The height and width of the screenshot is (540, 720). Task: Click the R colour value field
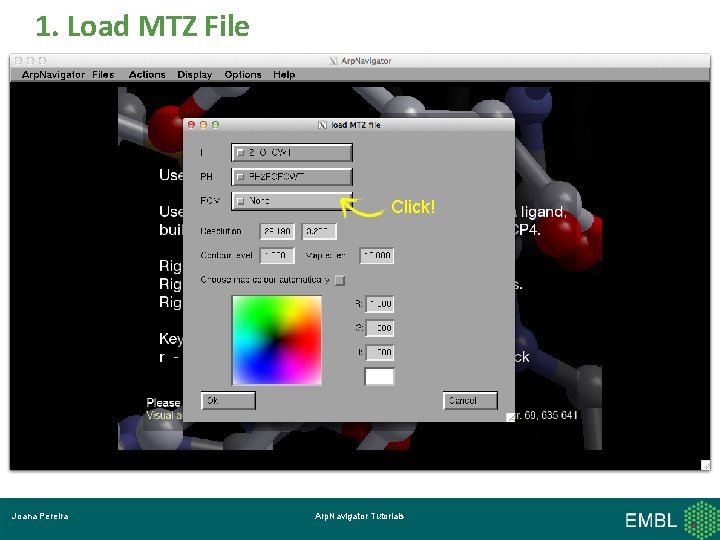tap(379, 304)
